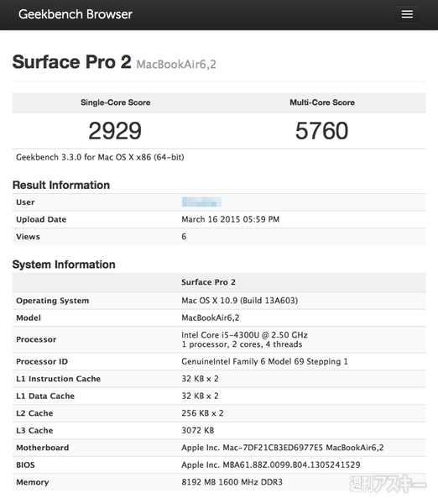Click the Processor row label
438x504 pixels.
point(36,339)
